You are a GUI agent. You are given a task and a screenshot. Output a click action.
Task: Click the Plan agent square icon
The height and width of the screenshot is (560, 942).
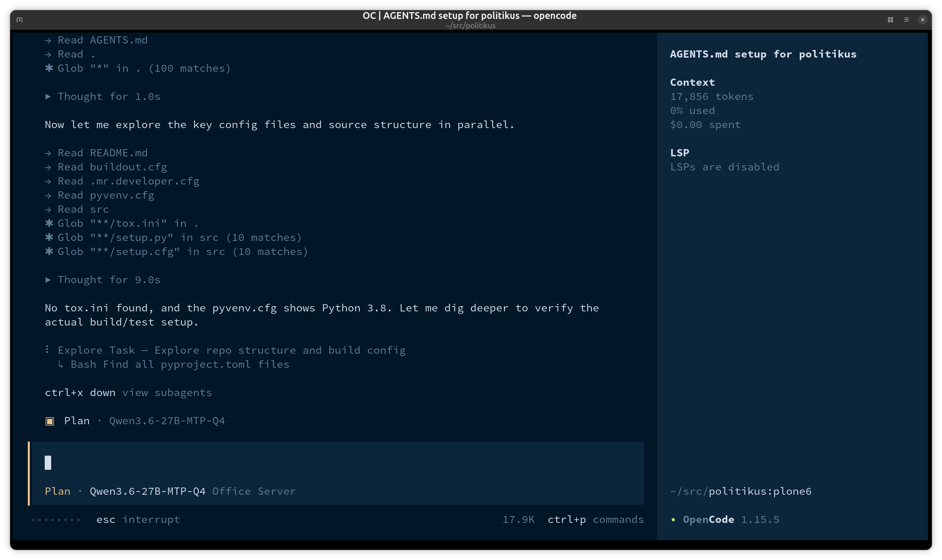[50, 421]
